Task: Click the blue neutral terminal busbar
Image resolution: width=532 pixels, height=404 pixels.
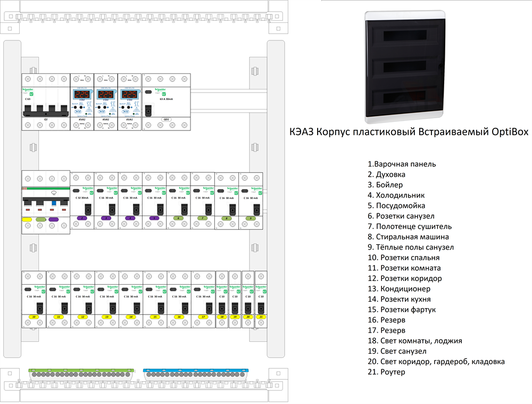Action: click(x=196, y=374)
